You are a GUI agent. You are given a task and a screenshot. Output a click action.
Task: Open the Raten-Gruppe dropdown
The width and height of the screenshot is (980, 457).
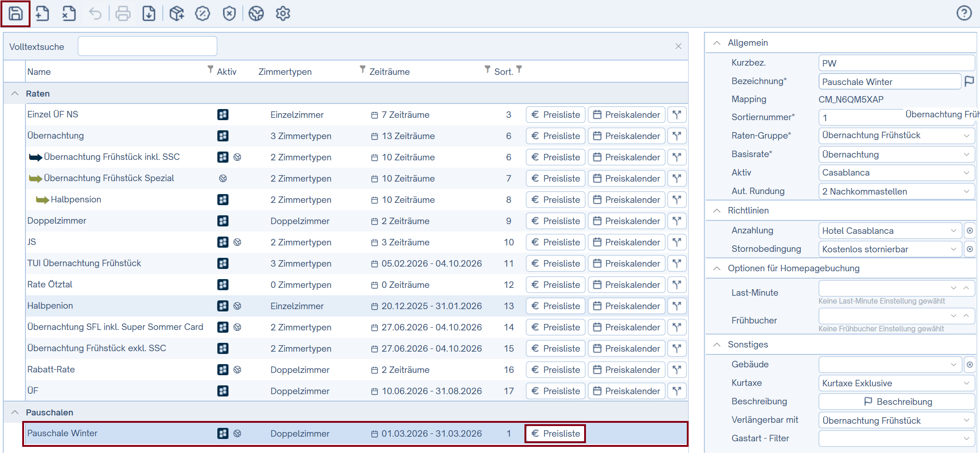coord(896,135)
